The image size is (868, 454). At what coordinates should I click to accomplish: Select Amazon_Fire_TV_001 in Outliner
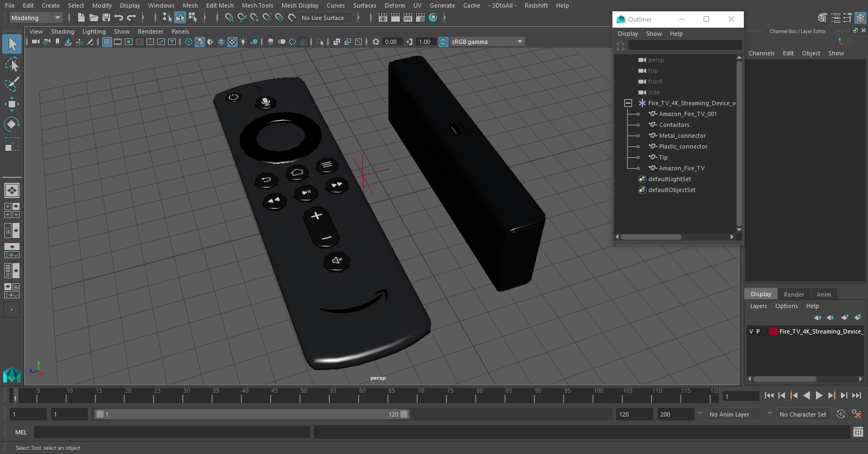pos(688,114)
